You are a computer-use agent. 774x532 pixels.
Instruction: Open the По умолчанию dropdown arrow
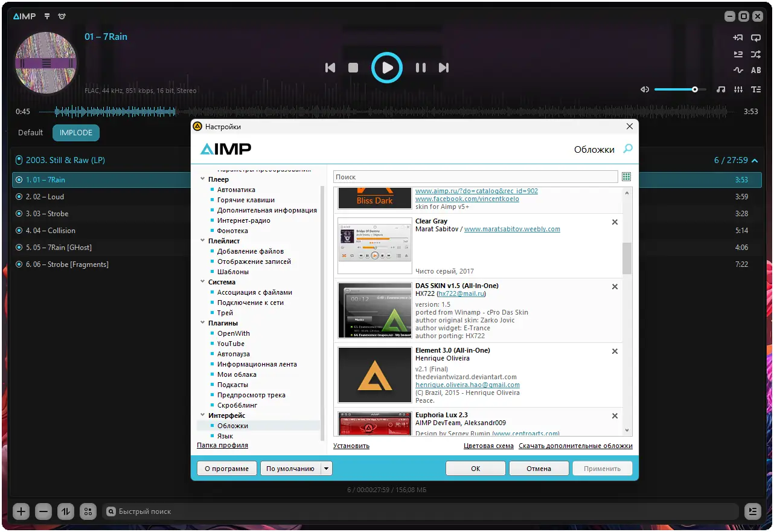tap(326, 469)
